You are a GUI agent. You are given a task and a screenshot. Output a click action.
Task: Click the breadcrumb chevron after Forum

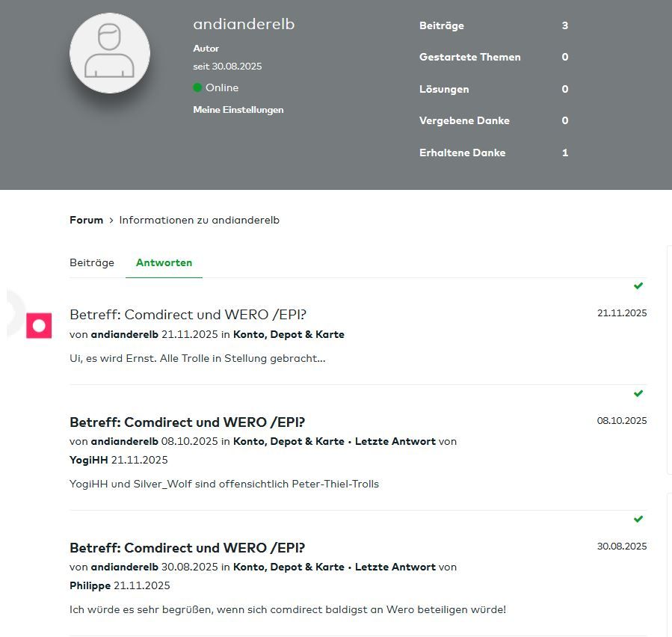click(x=111, y=221)
